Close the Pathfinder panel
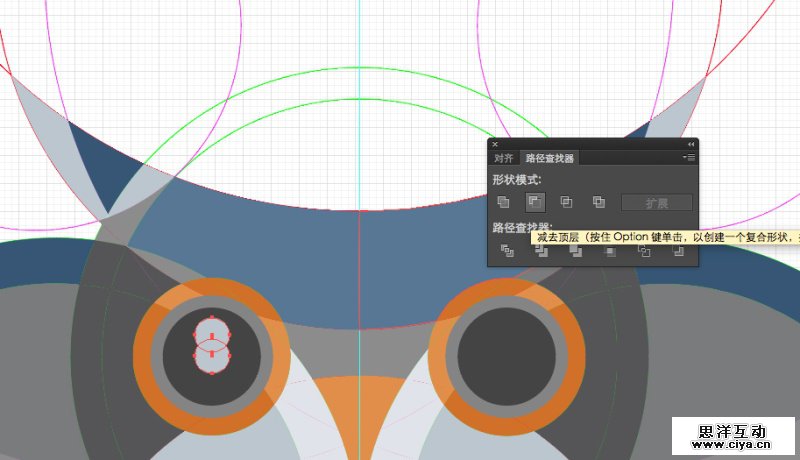The width and height of the screenshot is (800, 460). pyautogui.click(x=494, y=144)
